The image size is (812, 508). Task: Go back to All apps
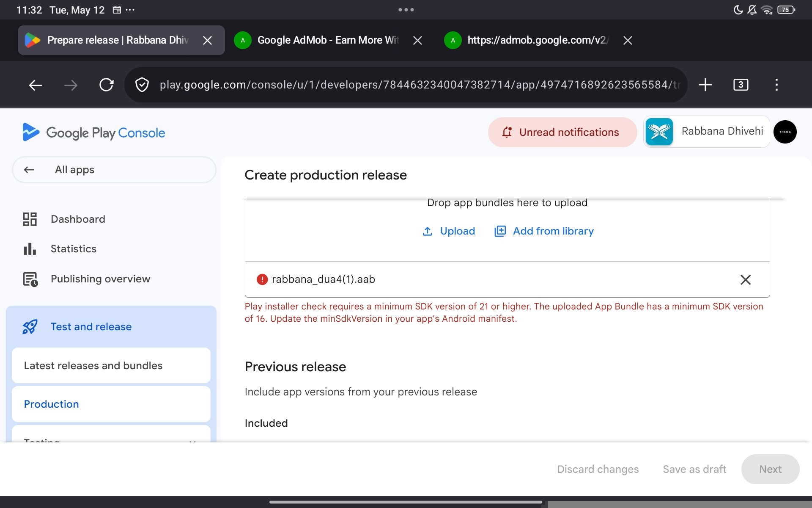point(114,170)
